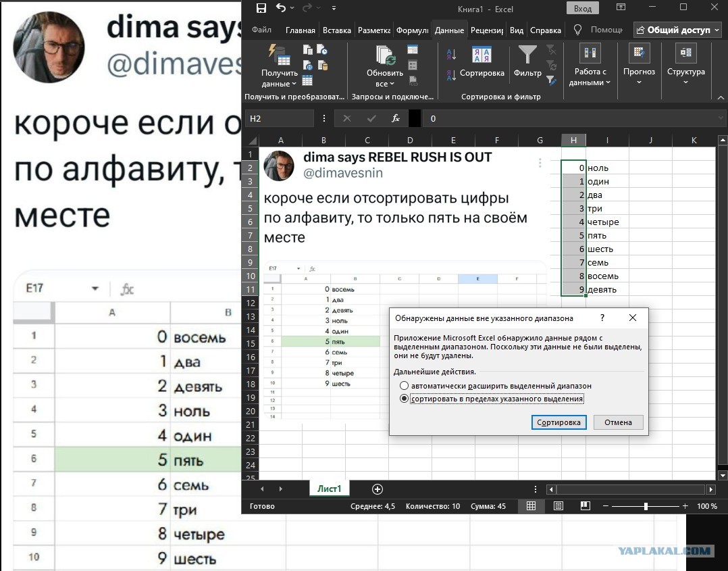Image resolution: width=728 pixels, height=571 pixels.
Task: Click the question mark in sort dialog
Action: coord(602,318)
